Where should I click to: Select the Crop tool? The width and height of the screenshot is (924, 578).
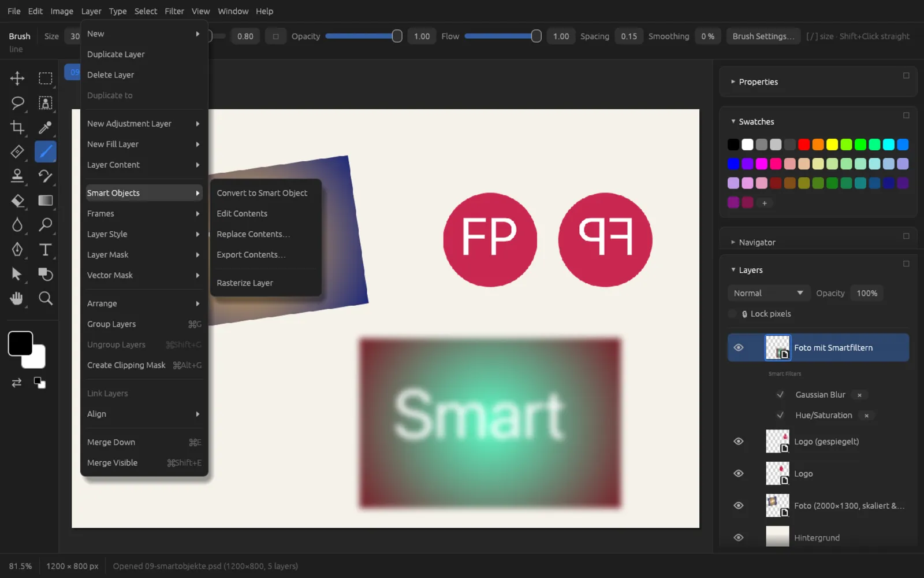click(x=17, y=127)
